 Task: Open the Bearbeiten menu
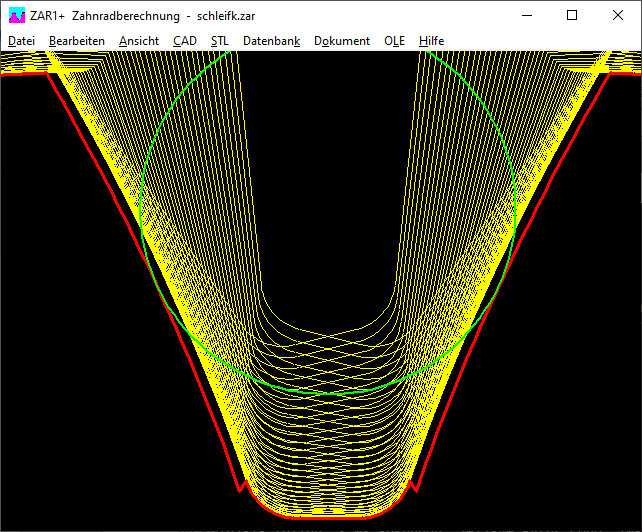(77, 41)
